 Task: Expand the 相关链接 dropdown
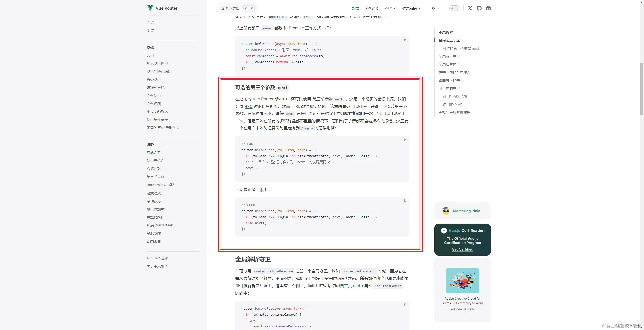tap(411, 8)
